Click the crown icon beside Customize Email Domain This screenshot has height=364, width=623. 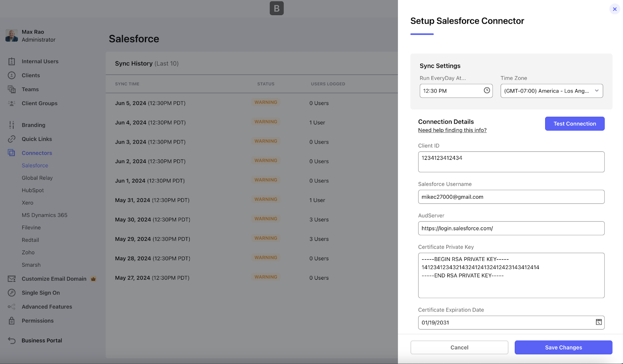[x=93, y=279]
